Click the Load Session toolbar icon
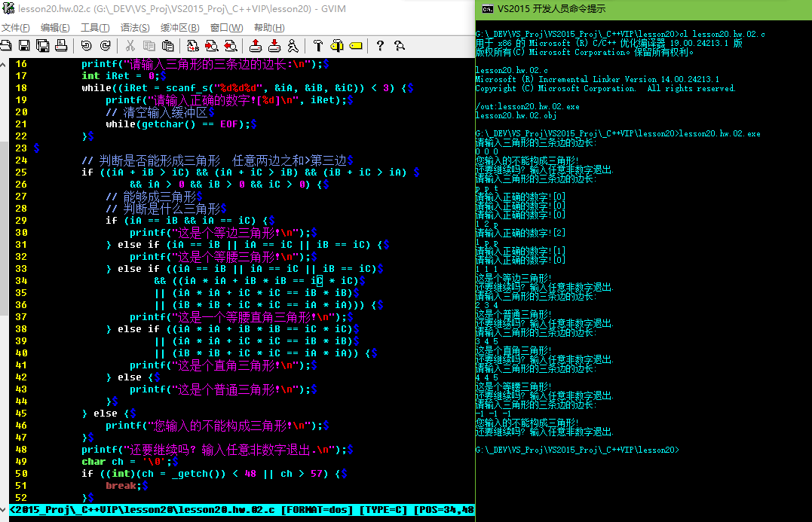Screen dimensions: 812x522 (256, 46)
